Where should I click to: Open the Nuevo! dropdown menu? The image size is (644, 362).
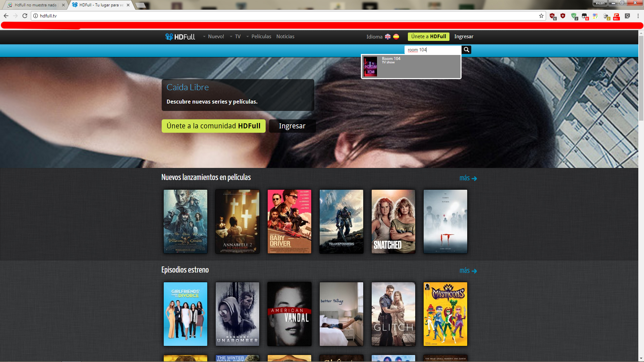(214, 37)
